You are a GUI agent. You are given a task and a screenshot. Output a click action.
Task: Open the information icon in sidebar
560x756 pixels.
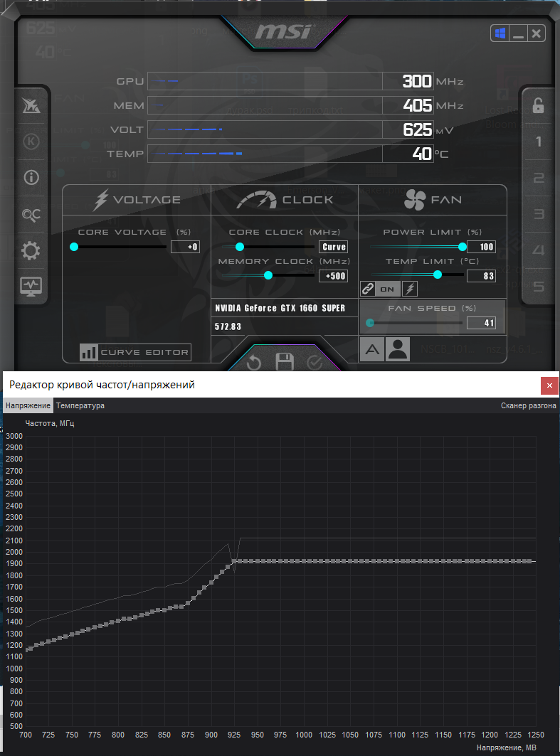point(31,177)
